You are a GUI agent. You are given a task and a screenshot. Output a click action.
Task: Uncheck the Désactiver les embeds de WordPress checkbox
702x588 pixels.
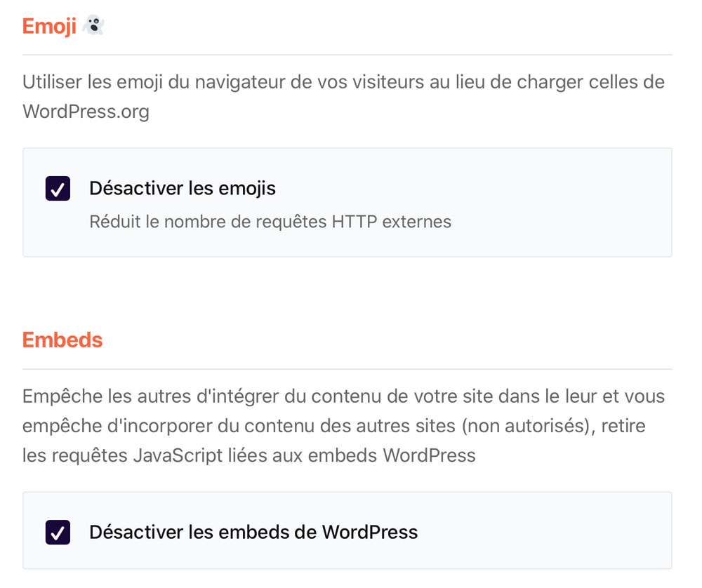[58, 532]
